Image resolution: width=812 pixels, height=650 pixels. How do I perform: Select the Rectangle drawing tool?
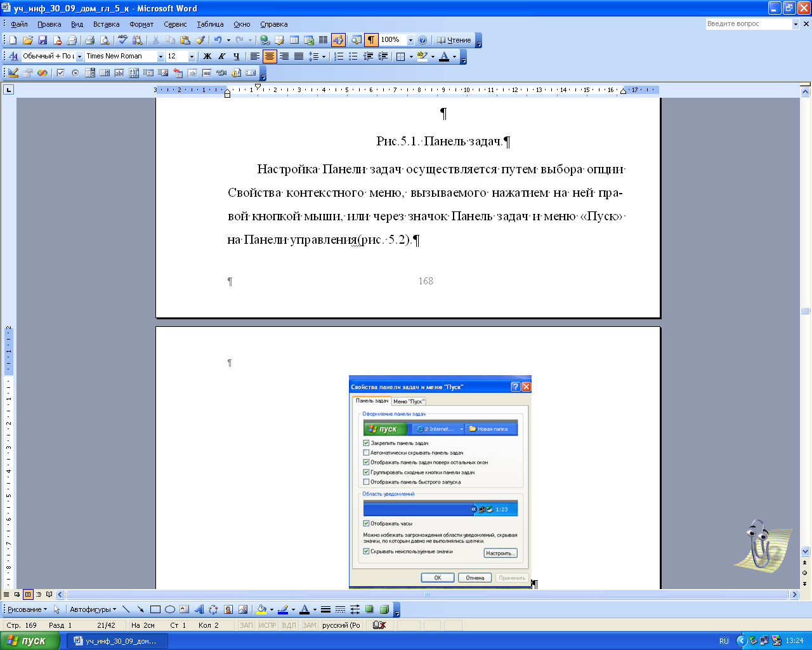pos(155,609)
